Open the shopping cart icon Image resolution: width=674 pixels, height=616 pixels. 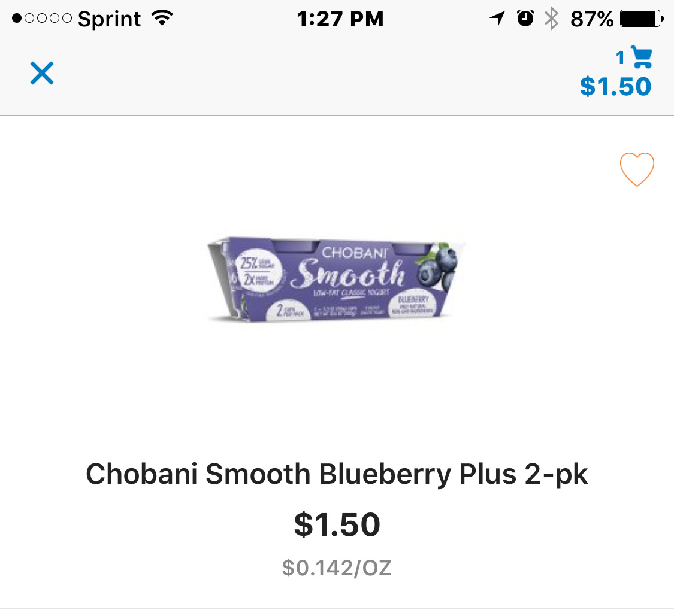coord(641,57)
